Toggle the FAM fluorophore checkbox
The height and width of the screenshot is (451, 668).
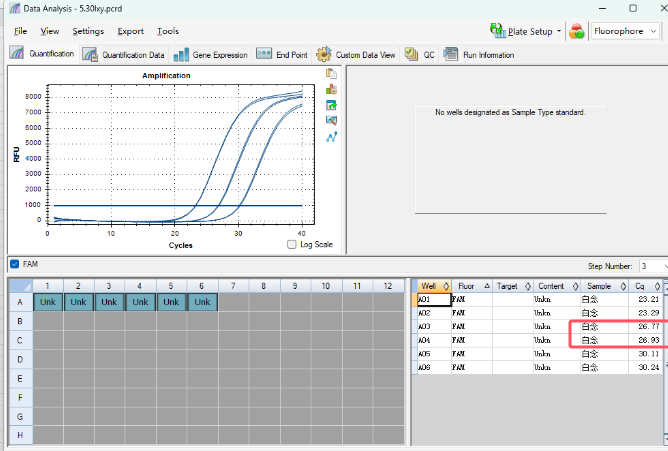coord(14,264)
